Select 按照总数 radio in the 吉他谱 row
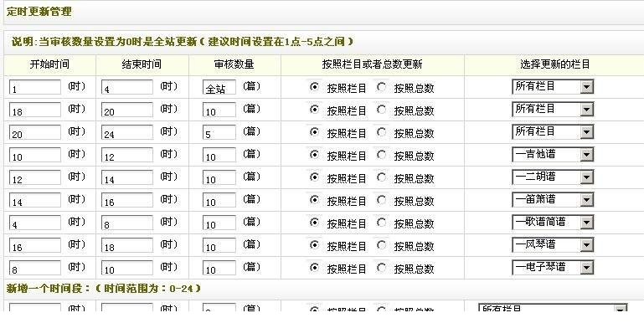The height and width of the screenshot is (323, 644). point(382,154)
